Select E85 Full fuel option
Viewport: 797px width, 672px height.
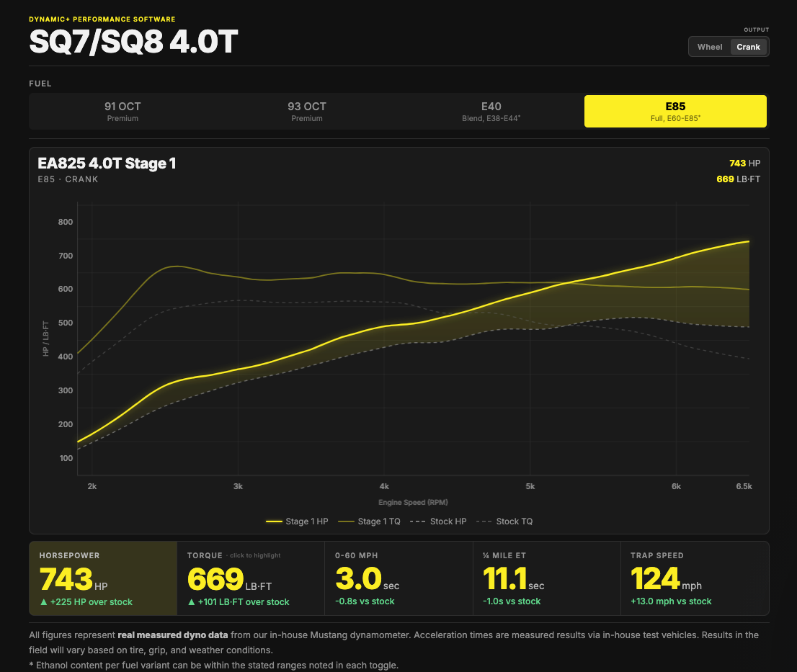pos(675,111)
